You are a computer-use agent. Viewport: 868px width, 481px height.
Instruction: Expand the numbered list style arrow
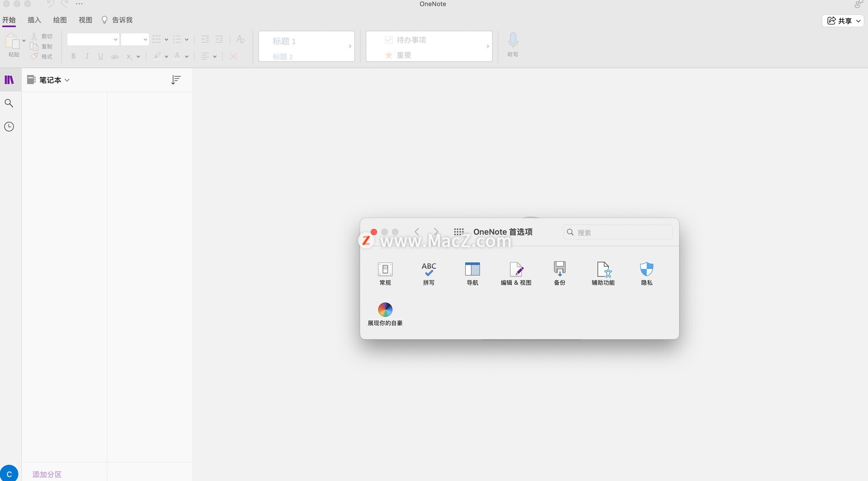187,40
